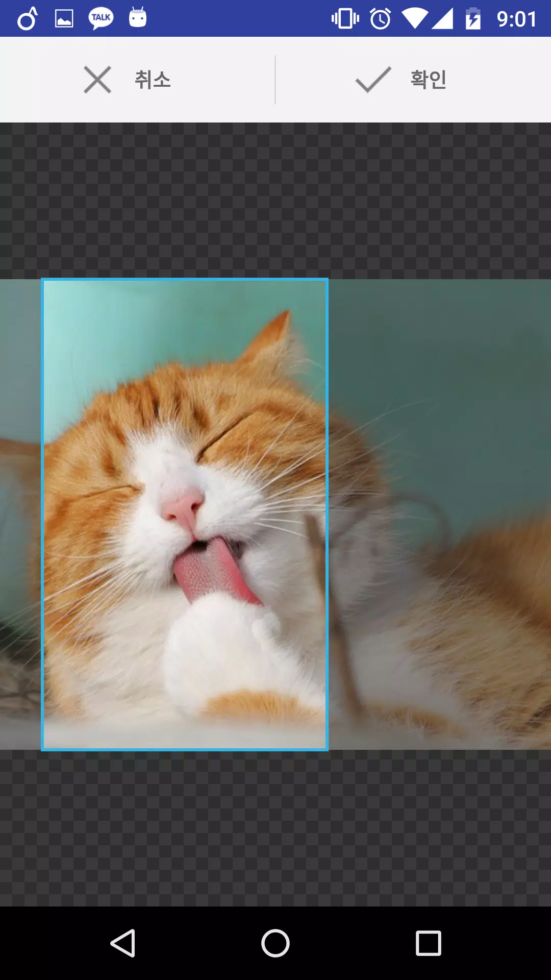Tap the checkmark confirm icon
Image resolution: width=551 pixels, height=980 pixels.
373,80
